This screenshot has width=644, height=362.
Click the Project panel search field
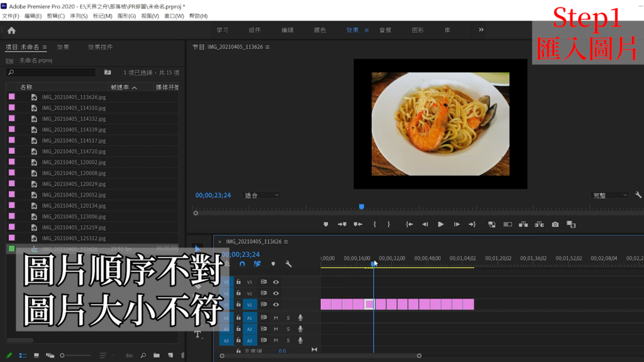tap(52, 73)
